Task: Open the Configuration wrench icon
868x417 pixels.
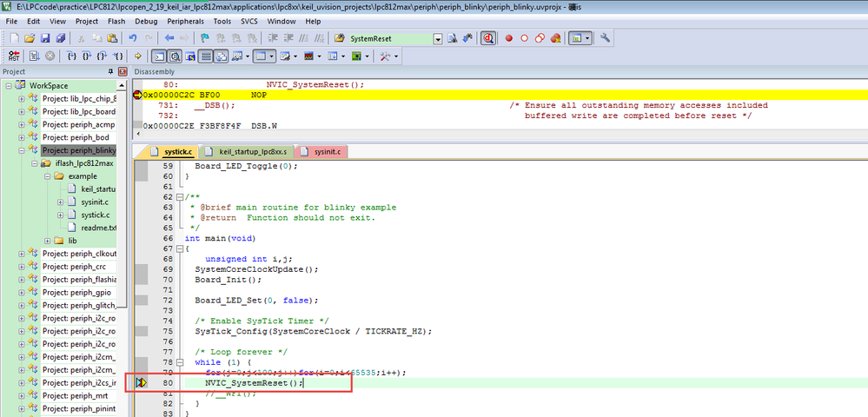Action: (x=605, y=38)
